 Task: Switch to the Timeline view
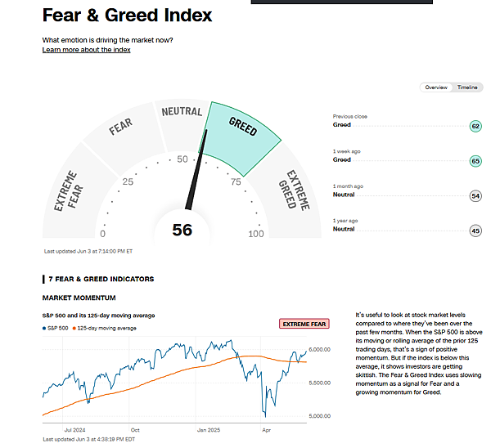click(x=467, y=87)
